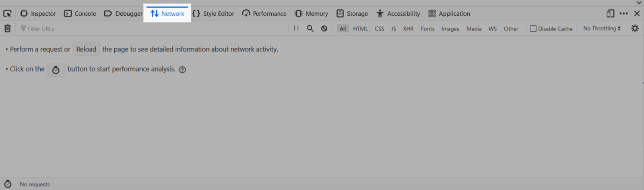Clear requests with the trash icon

[7, 29]
